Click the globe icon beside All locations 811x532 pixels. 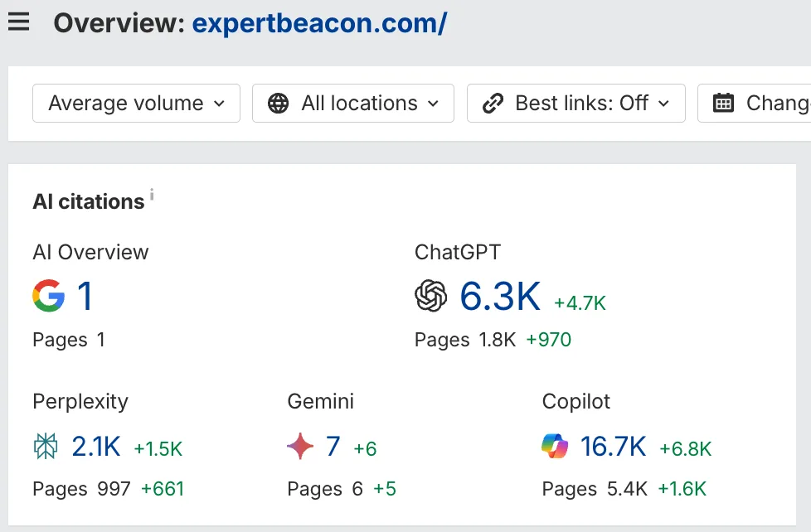click(279, 103)
